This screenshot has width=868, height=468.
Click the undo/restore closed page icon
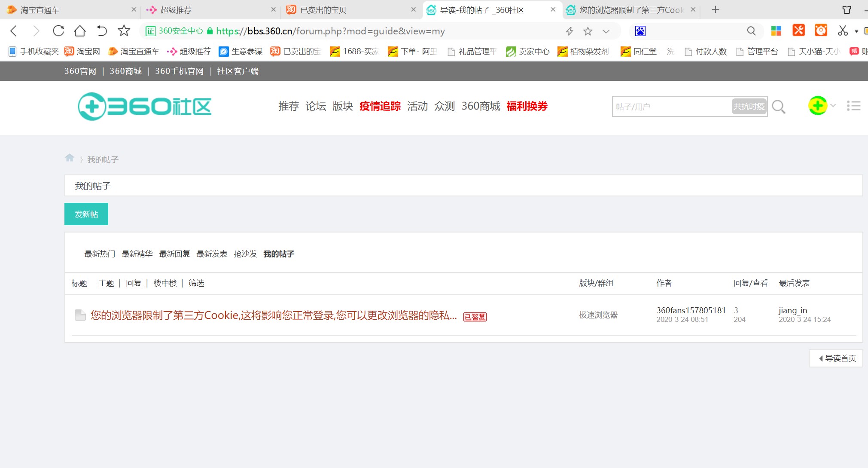(x=102, y=31)
